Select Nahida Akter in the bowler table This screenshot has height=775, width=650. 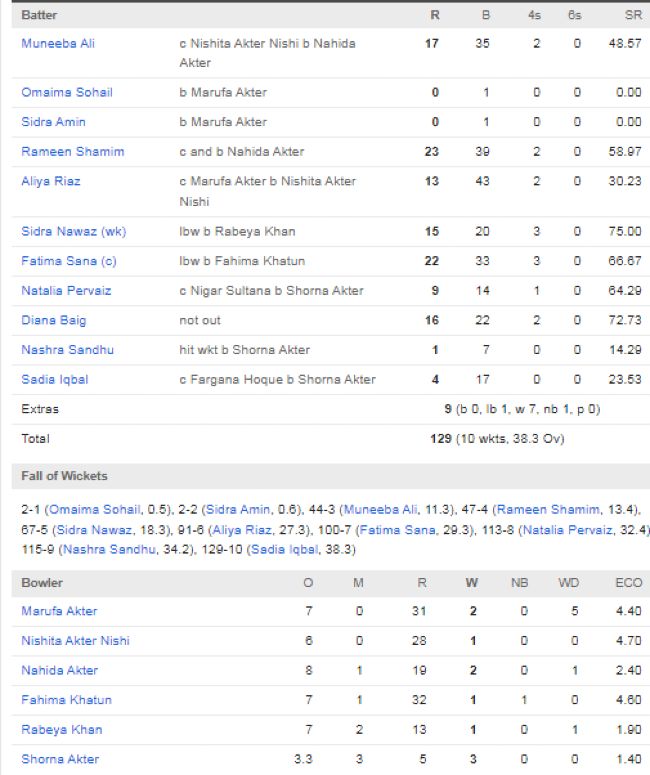[x=59, y=671]
